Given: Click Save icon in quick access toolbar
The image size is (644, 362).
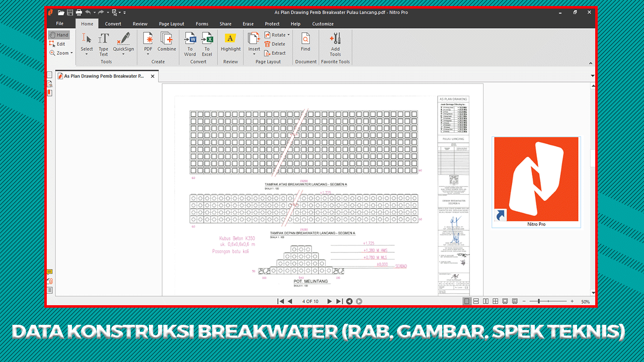Looking at the screenshot, I should [x=70, y=12].
